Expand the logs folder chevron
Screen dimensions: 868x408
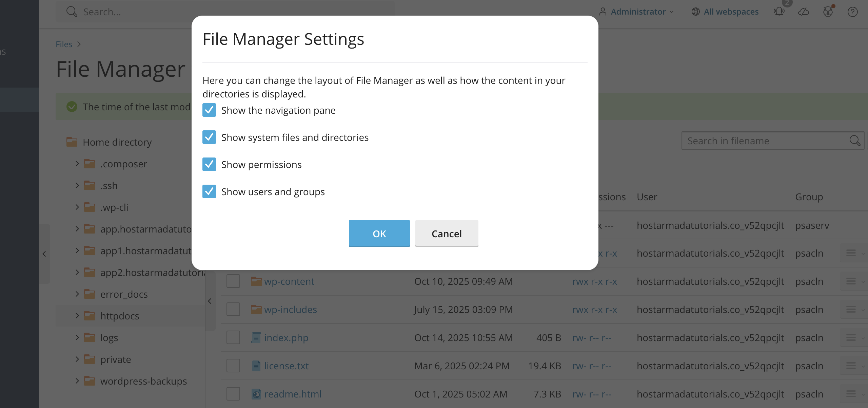77,337
